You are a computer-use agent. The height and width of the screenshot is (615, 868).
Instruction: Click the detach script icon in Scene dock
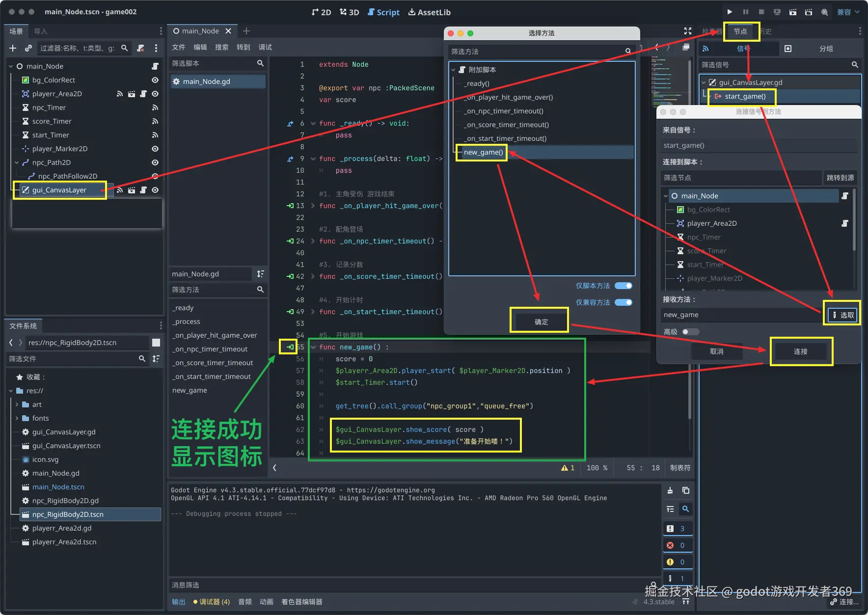(x=141, y=48)
